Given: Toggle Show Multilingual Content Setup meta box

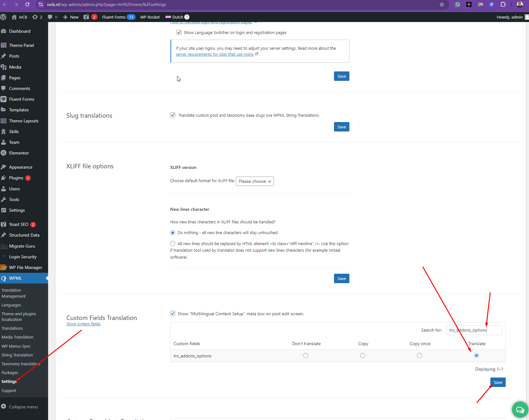Looking at the screenshot, I should [x=173, y=313].
